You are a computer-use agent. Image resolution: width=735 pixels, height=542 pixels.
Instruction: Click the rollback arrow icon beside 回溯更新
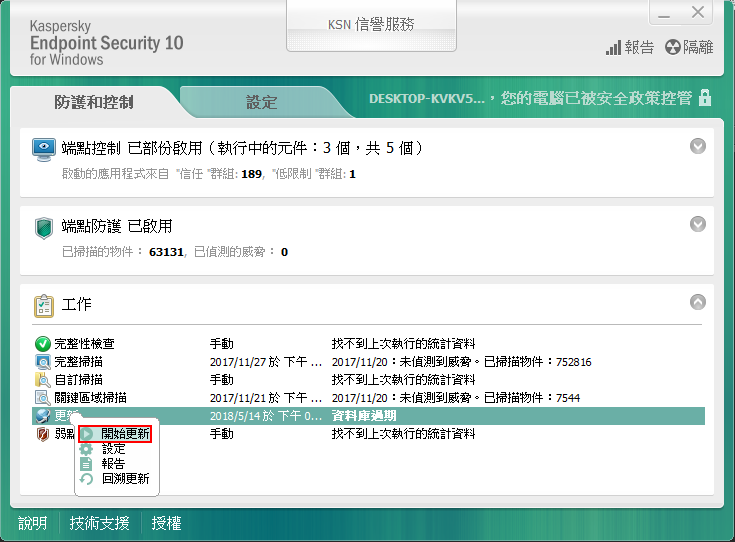(x=86, y=479)
